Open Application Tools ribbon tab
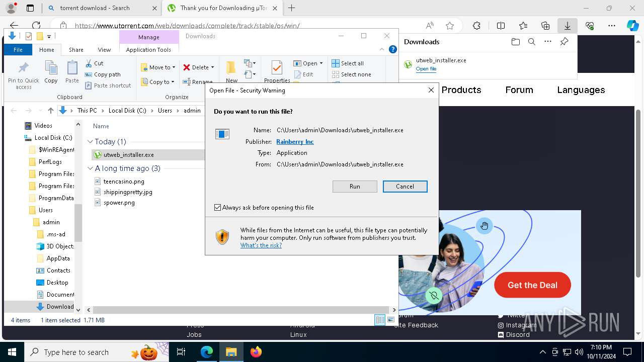Viewport: 644px width, 362px height. coord(148,50)
